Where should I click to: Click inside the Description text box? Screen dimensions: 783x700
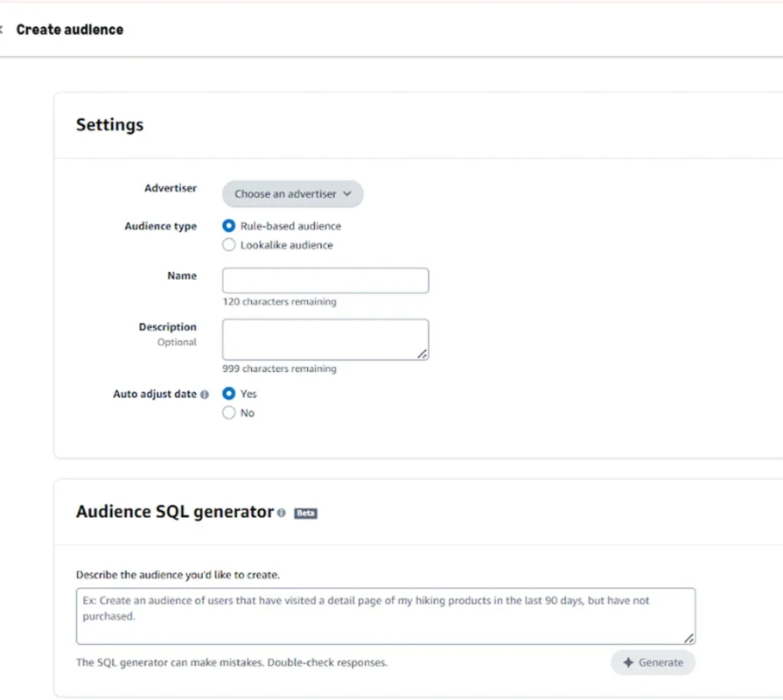(325, 339)
